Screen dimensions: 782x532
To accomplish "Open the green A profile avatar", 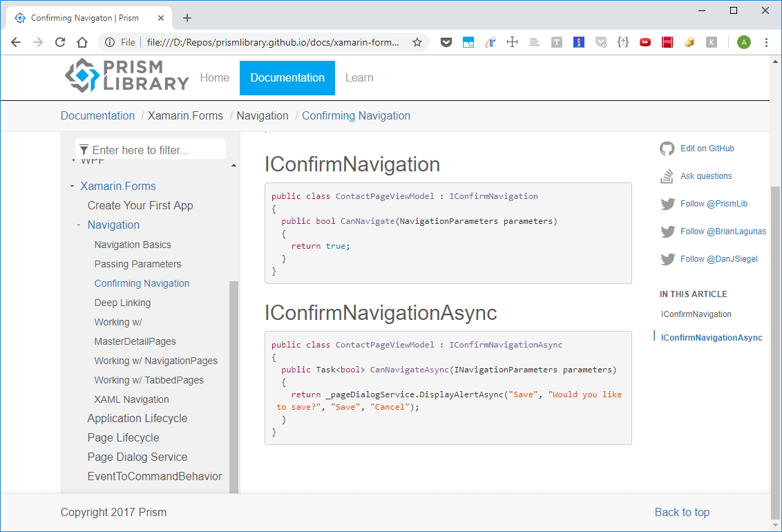I will click(x=743, y=42).
